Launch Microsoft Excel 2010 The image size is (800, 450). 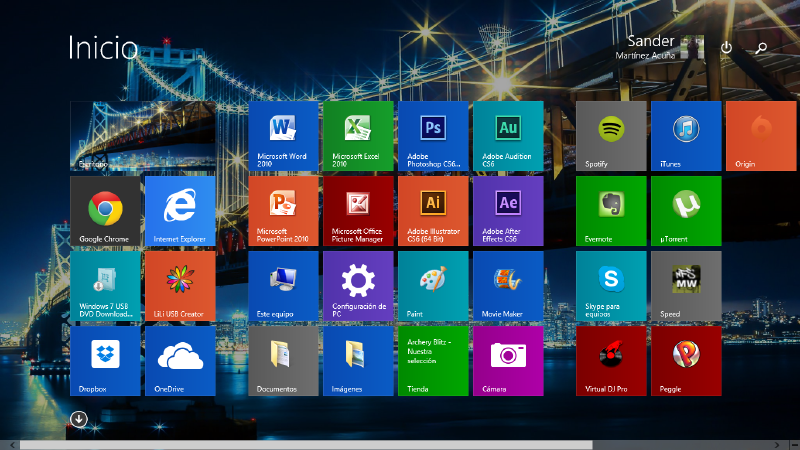point(358,136)
